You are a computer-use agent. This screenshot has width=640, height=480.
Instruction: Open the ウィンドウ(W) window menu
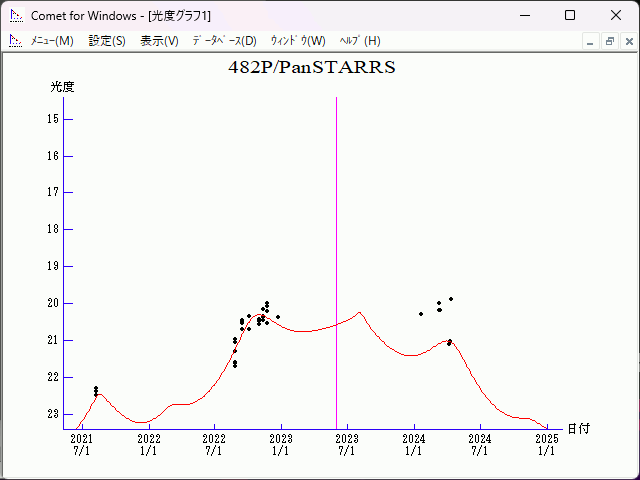tap(298, 41)
